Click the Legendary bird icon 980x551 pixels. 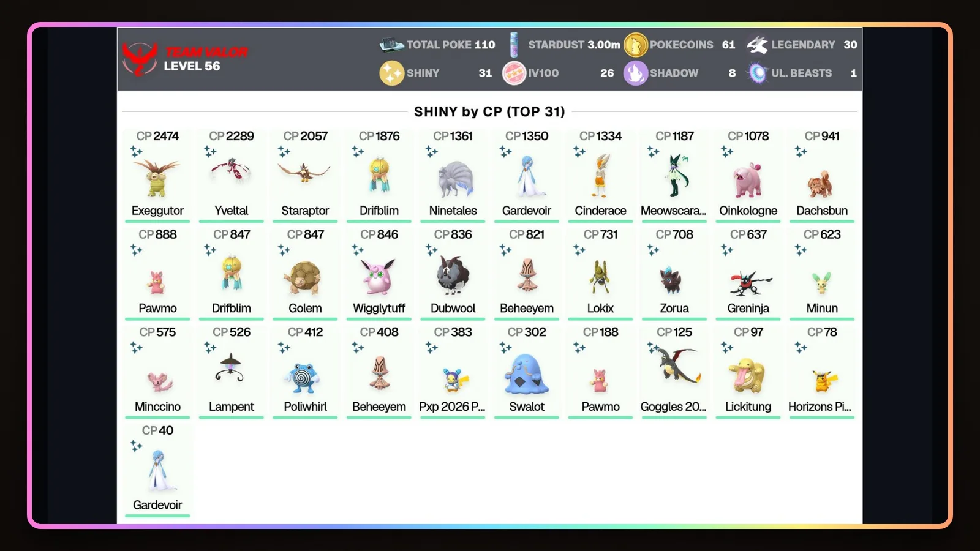(758, 45)
